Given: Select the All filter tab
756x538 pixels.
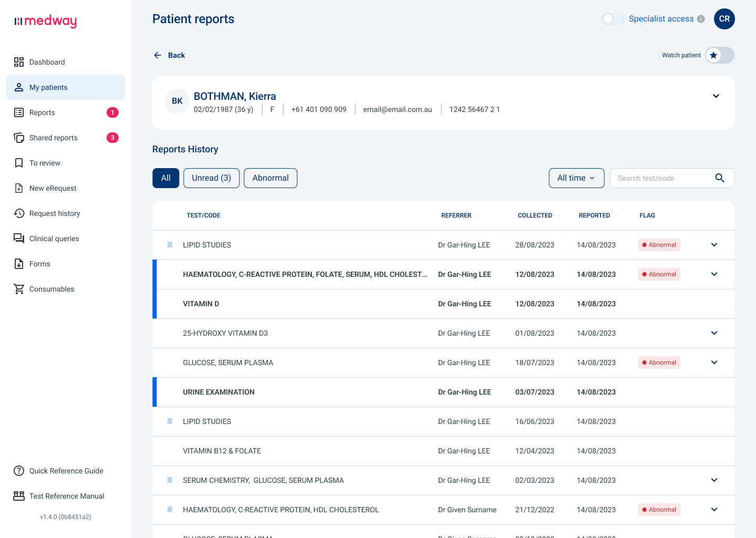Looking at the screenshot, I should point(166,178).
